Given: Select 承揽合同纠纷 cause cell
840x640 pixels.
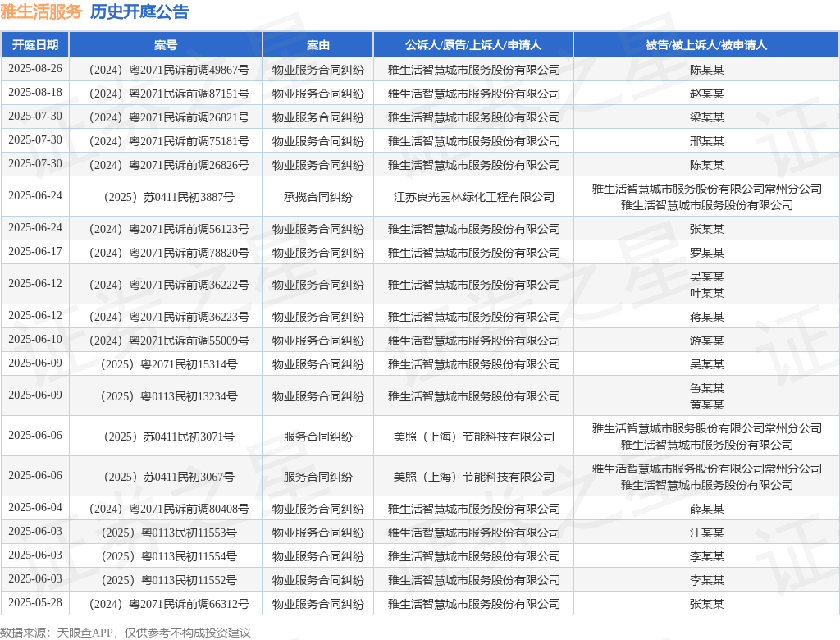Looking at the screenshot, I should coord(317,197).
